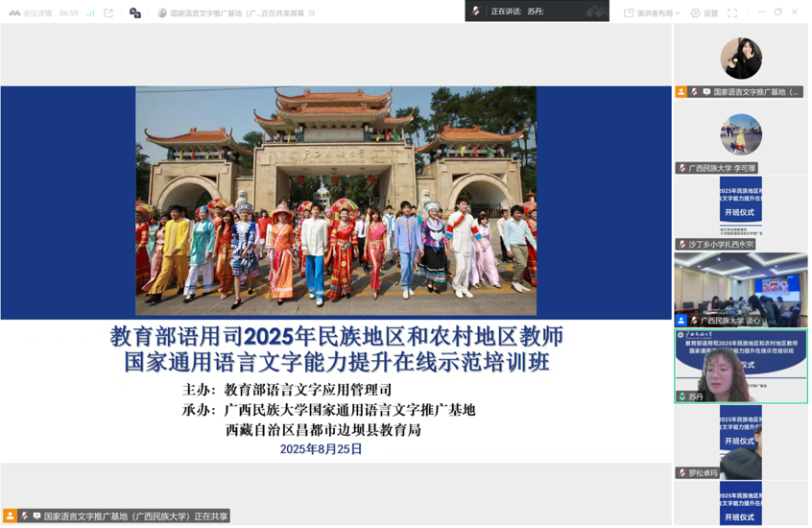Image resolution: width=812 pixels, height=528 pixels.
Task: Click mic icon on 沙丁乡小学扎西永宗 tile
Action: pos(682,245)
